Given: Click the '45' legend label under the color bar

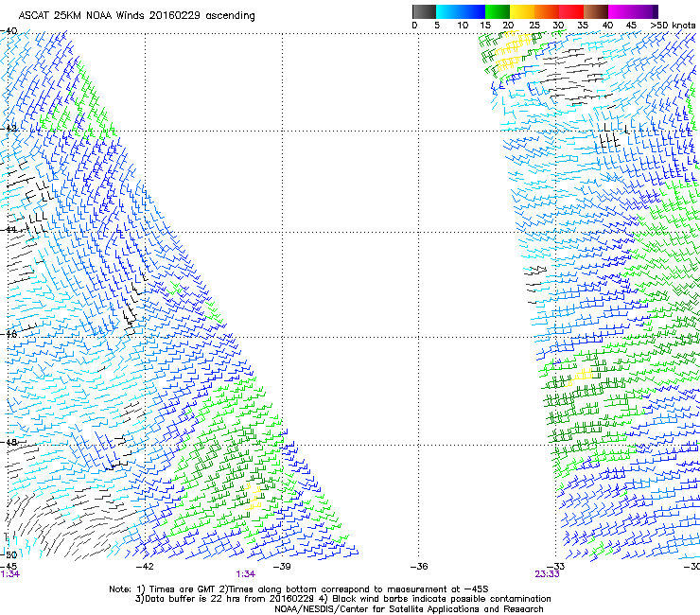Looking at the screenshot, I should [x=631, y=26].
